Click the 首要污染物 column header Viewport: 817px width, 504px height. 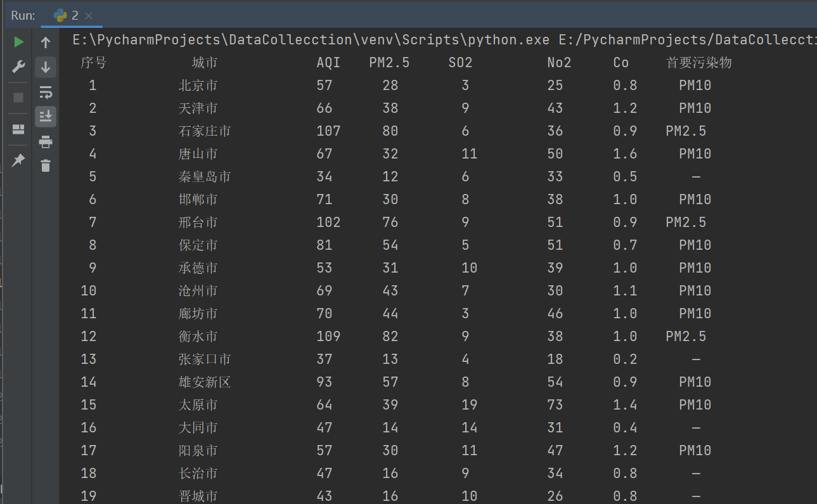click(699, 63)
